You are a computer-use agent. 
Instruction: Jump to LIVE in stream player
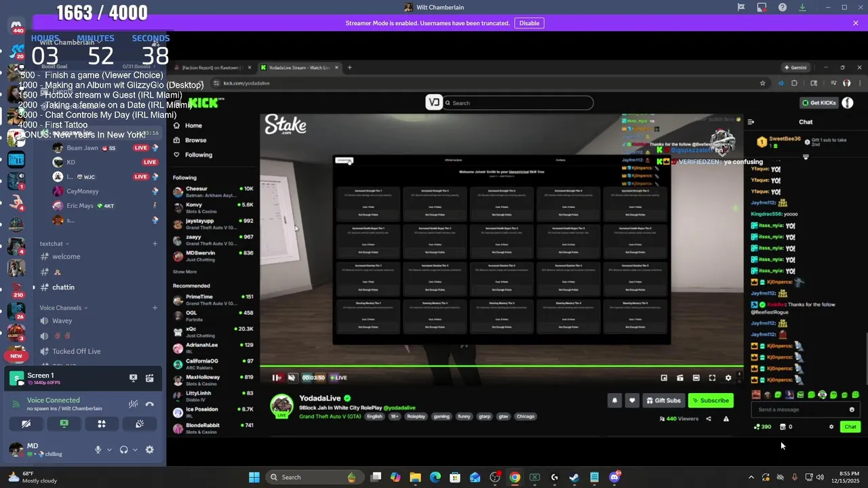click(x=338, y=378)
